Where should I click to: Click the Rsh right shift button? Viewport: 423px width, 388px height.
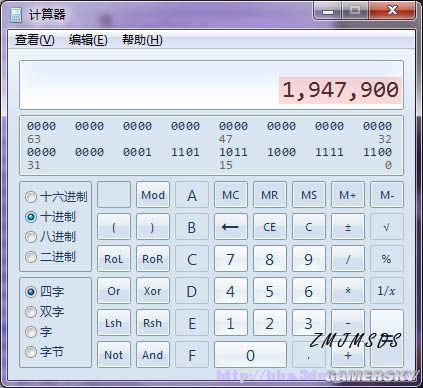[x=153, y=323]
